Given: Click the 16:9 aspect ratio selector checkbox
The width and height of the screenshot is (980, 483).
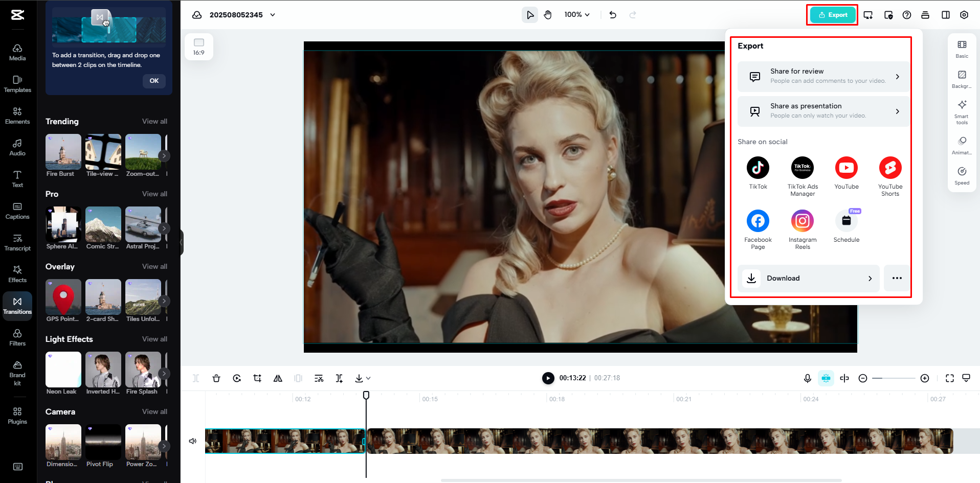Looking at the screenshot, I should point(199,42).
